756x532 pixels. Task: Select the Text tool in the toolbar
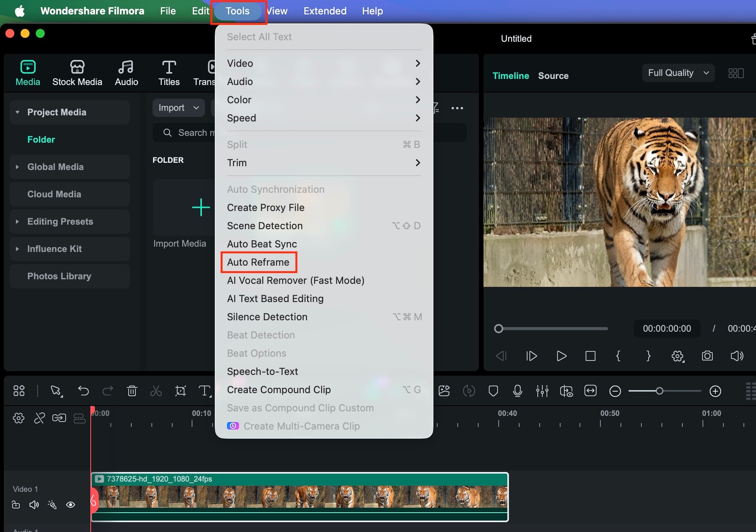pos(204,391)
